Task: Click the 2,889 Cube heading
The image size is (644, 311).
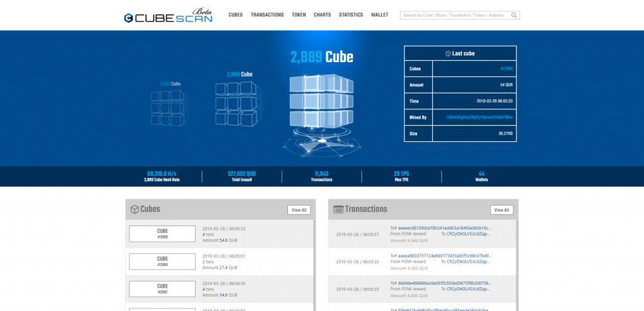Action: (322, 57)
